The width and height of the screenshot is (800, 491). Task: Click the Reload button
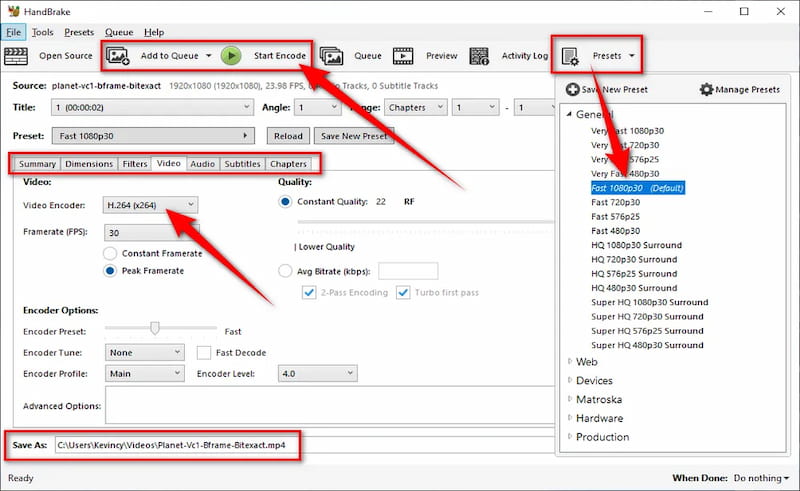click(288, 136)
